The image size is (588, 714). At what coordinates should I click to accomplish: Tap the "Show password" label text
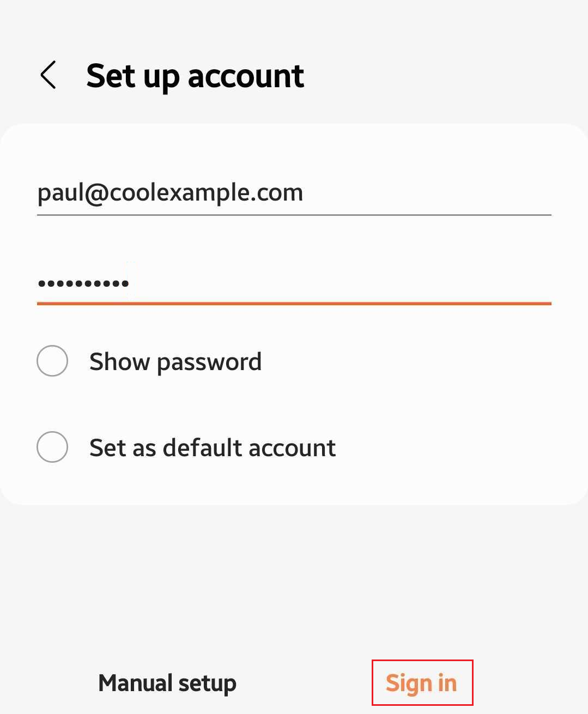(175, 361)
